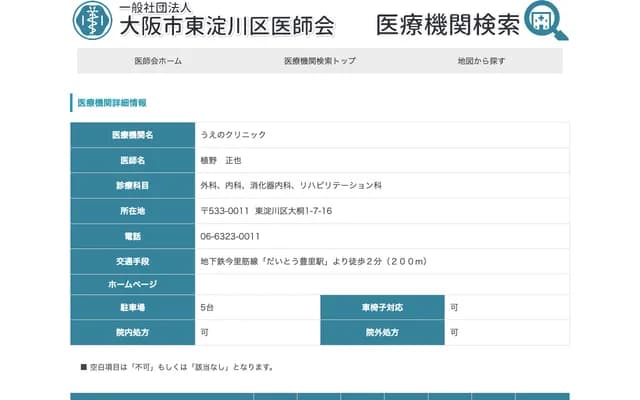The height and width of the screenshot is (400, 640).
Task: Click the medical association emblem logo
Action: 94,21
